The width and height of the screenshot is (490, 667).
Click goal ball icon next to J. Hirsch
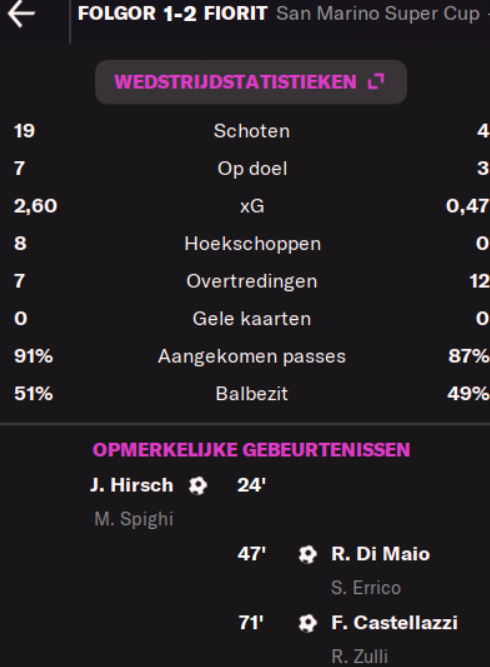pyautogui.click(x=198, y=485)
